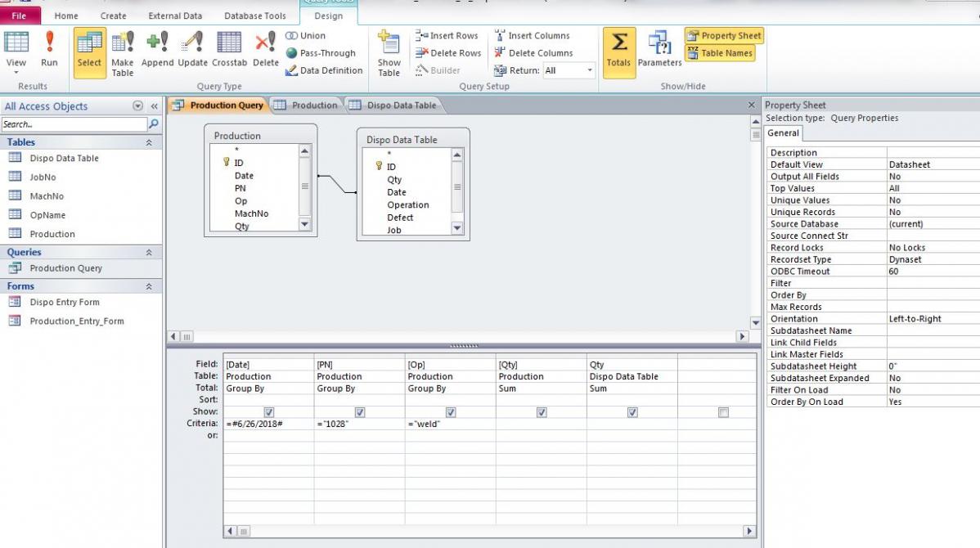Viewport: 980px width, 548px height.
Task: Collapse the Forms group in navigation pane
Action: (149, 286)
